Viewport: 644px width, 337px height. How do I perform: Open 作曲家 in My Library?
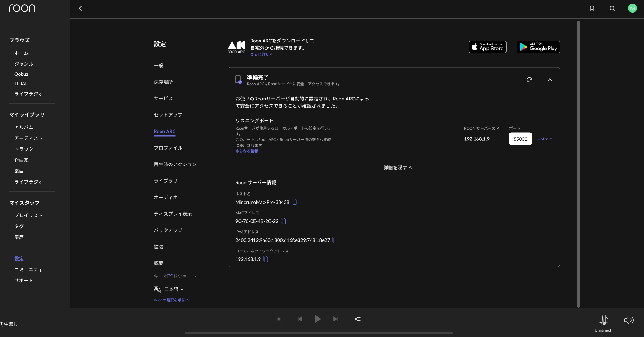pos(21,160)
